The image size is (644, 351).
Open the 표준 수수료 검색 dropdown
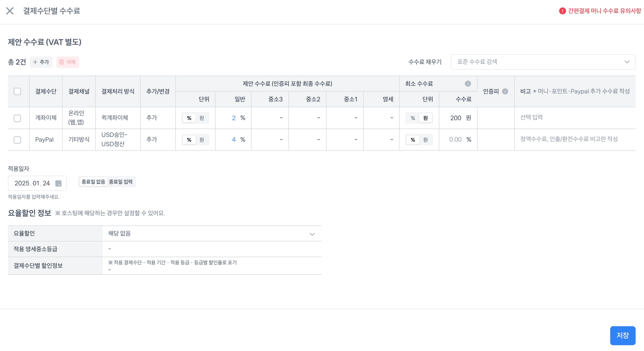(543, 62)
